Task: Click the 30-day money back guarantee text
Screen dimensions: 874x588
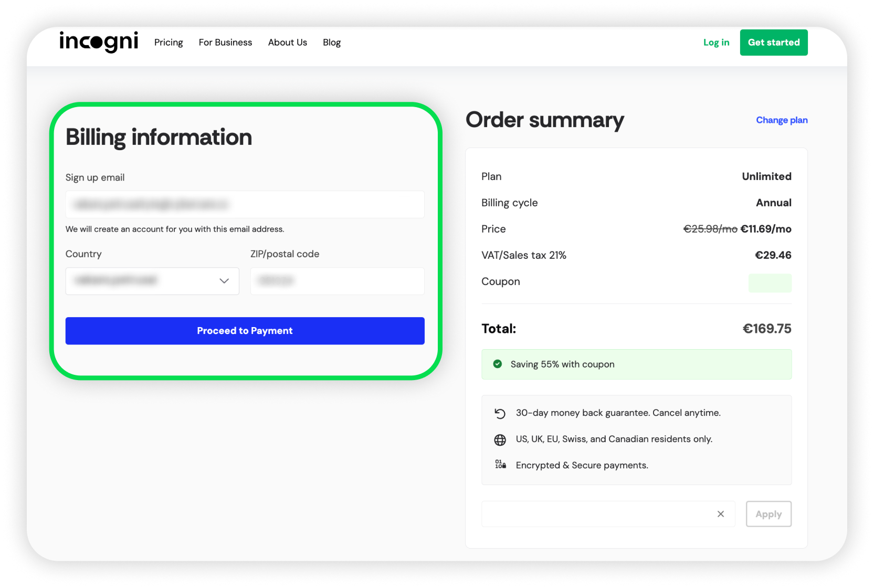Action: point(618,413)
